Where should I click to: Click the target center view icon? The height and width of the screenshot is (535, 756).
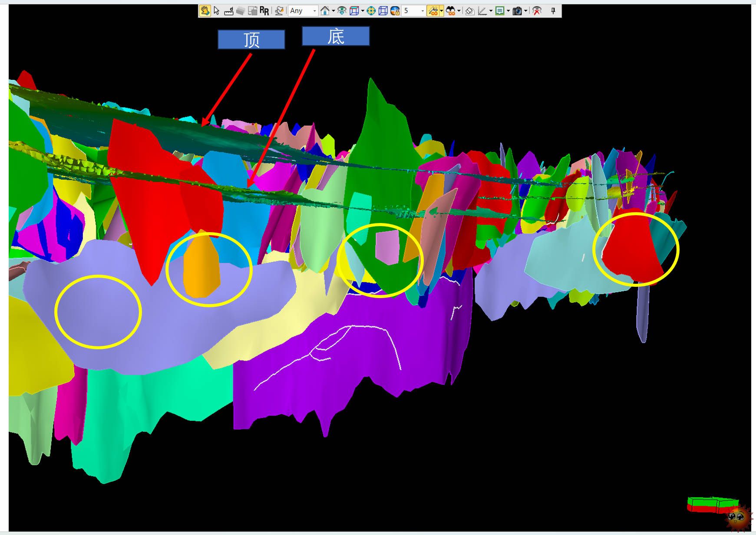(x=371, y=11)
